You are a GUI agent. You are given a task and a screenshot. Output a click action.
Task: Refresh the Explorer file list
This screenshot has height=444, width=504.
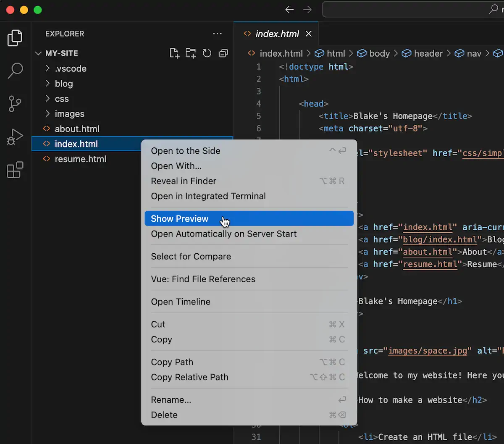coord(207,53)
